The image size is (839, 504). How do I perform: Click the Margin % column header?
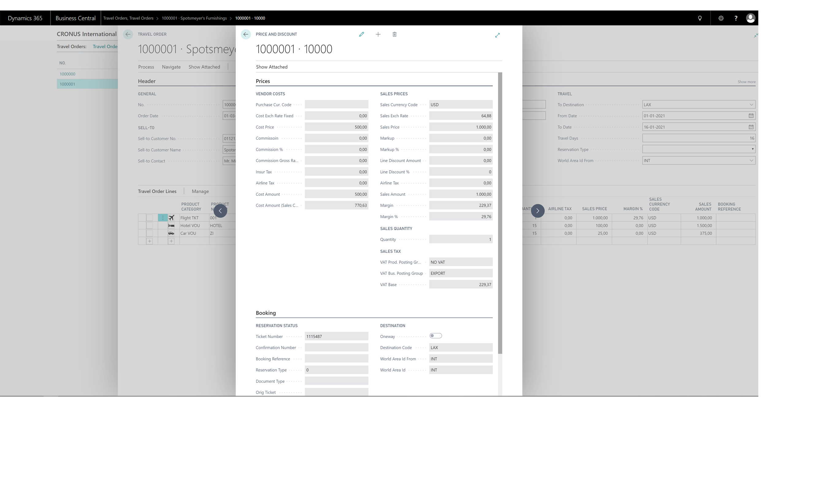pyautogui.click(x=632, y=209)
